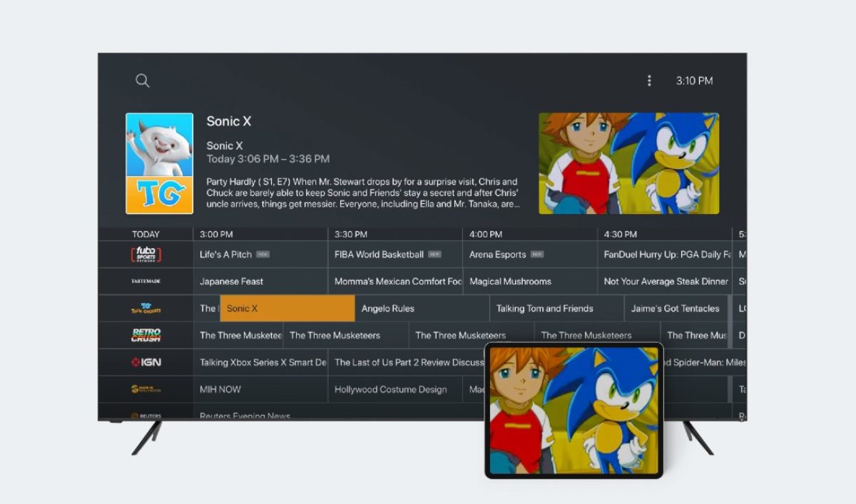This screenshot has width=856, height=504.
Task: Jump to the 4:30 PM time column
Action: click(621, 235)
